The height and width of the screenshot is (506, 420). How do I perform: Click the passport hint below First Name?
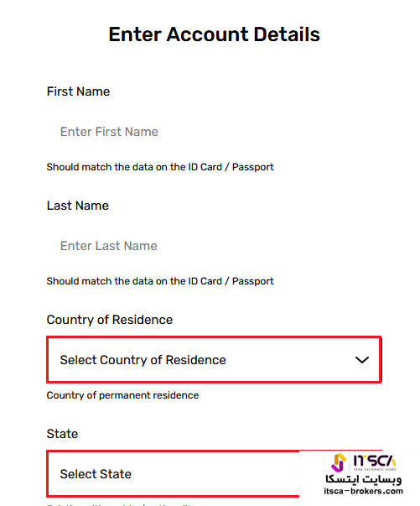(160, 167)
